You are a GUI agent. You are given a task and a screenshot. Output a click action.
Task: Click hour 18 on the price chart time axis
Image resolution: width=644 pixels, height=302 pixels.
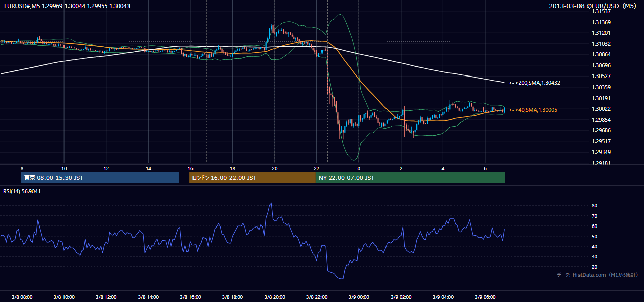pos(232,168)
